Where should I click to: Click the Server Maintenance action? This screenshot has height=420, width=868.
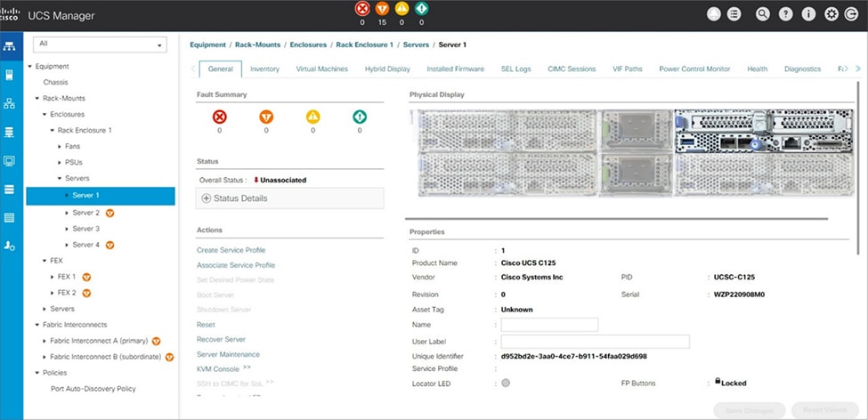tap(228, 354)
